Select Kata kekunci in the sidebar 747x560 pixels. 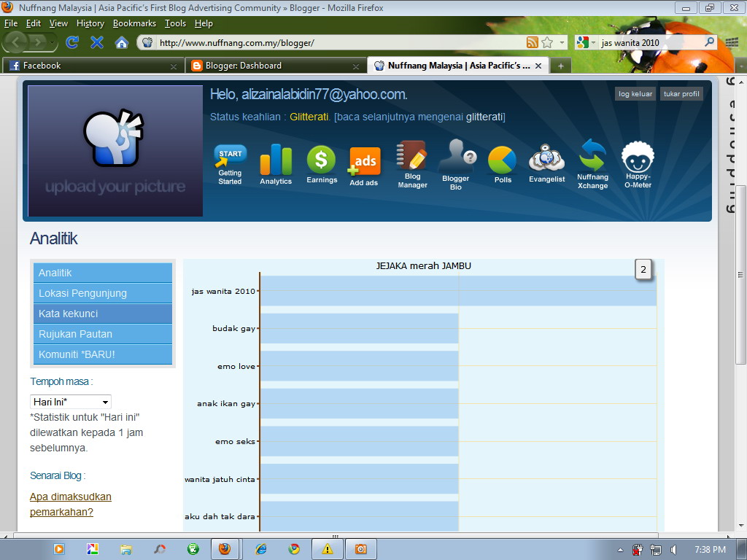(103, 314)
